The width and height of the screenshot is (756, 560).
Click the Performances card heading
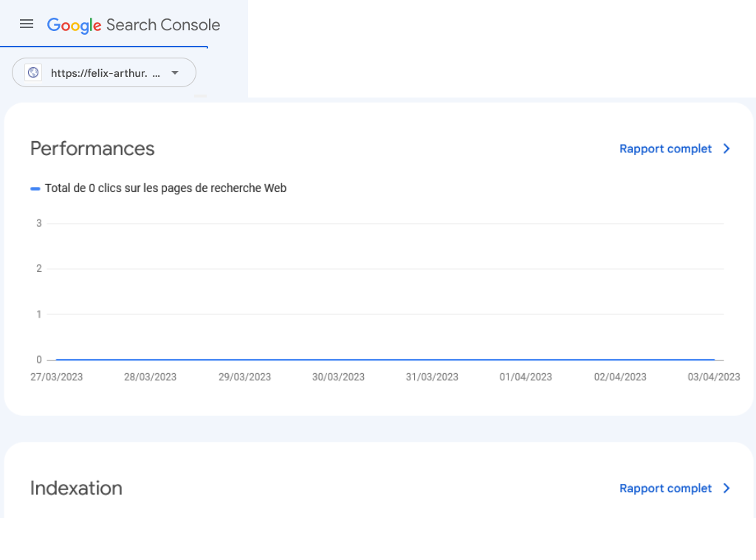92,148
